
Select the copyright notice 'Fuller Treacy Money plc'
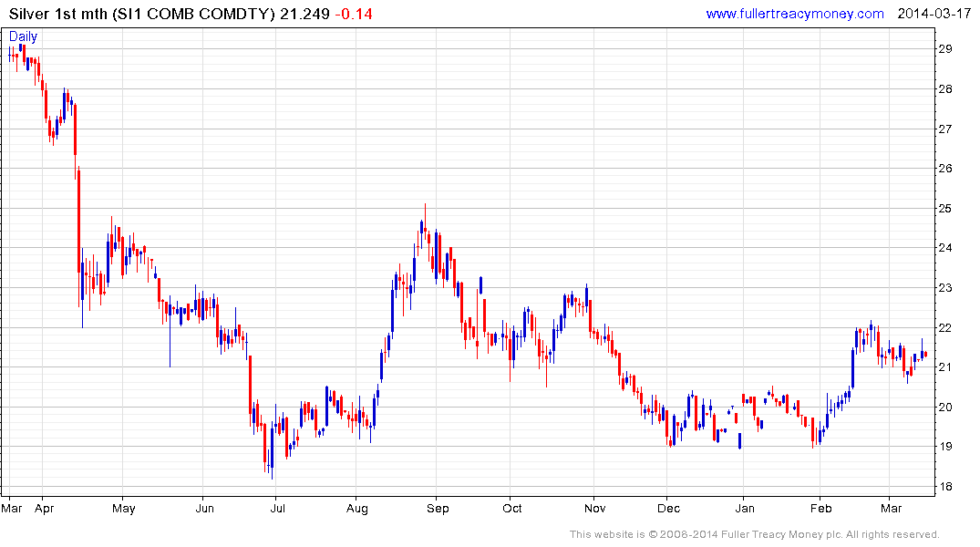pos(780,534)
